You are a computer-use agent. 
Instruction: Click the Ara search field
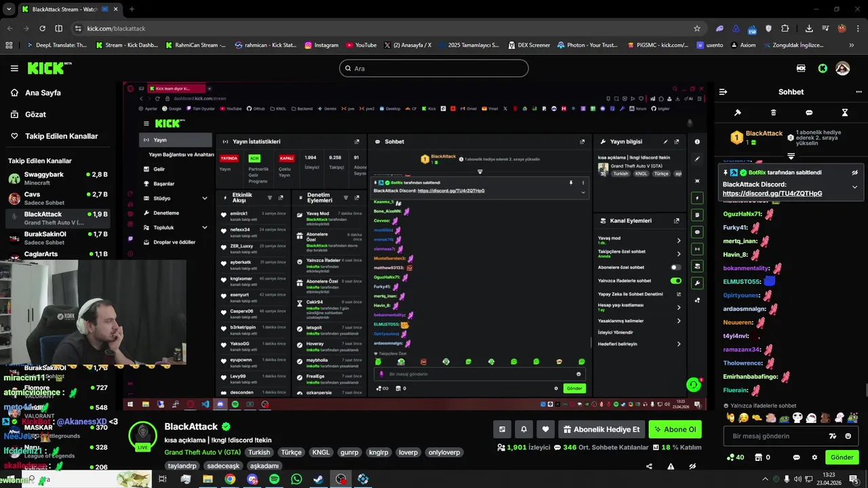(x=434, y=68)
